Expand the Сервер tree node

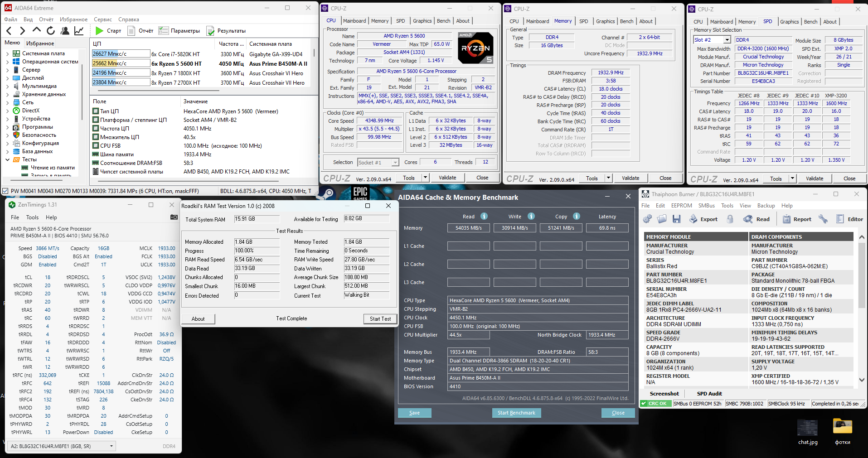[7, 70]
